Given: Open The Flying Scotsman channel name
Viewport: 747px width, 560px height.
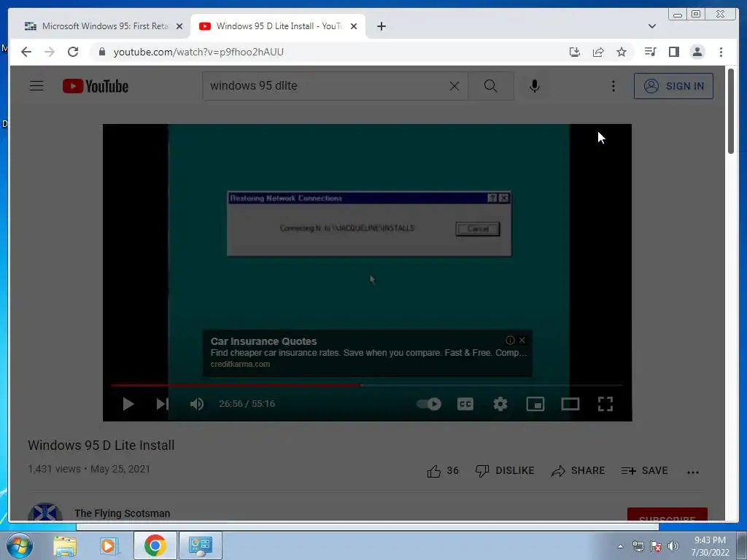Looking at the screenshot, I should pos(122,513).
